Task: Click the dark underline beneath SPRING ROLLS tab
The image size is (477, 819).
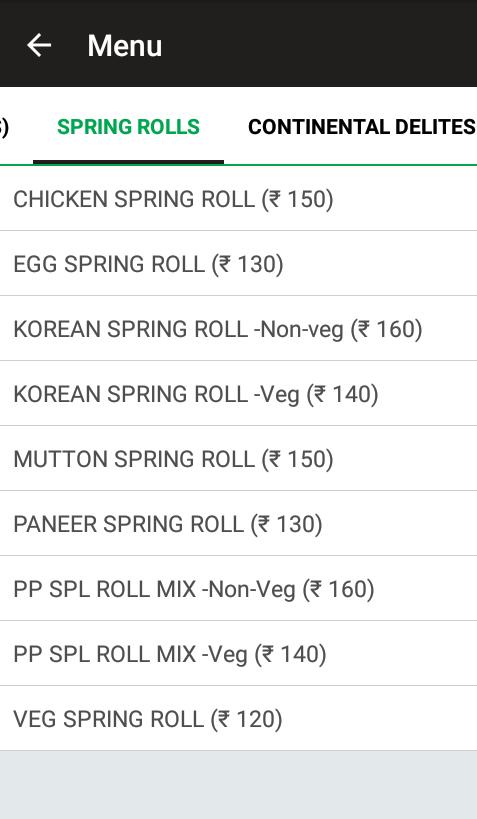Action: [x=129, y=162]
